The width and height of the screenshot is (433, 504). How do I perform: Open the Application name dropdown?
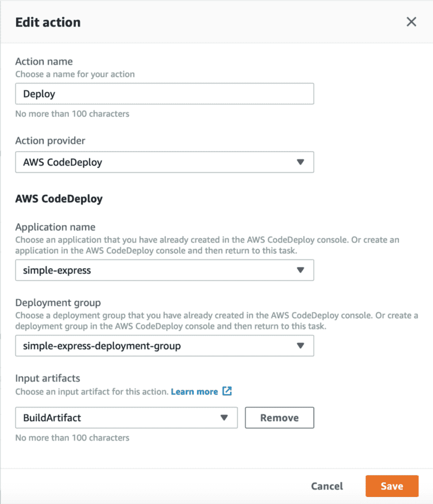pyautogui.click(x=165, y=270)
